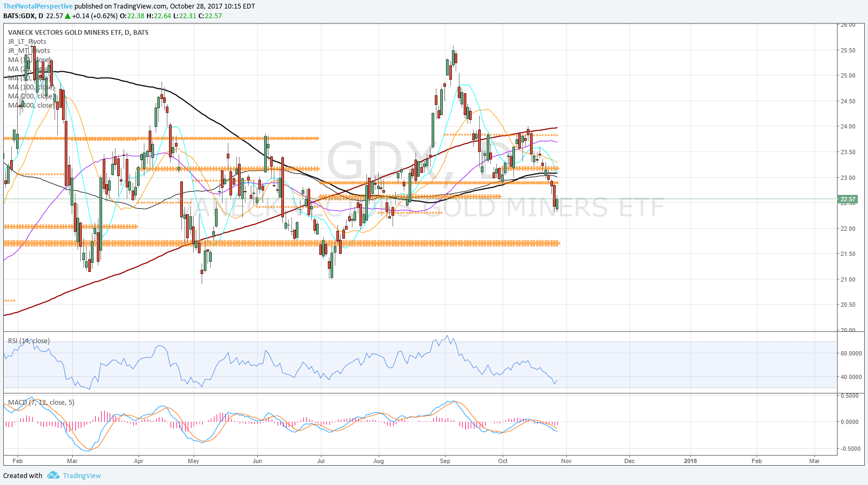Click the 60.0000 RSI axis label

[x=850, y=353]
